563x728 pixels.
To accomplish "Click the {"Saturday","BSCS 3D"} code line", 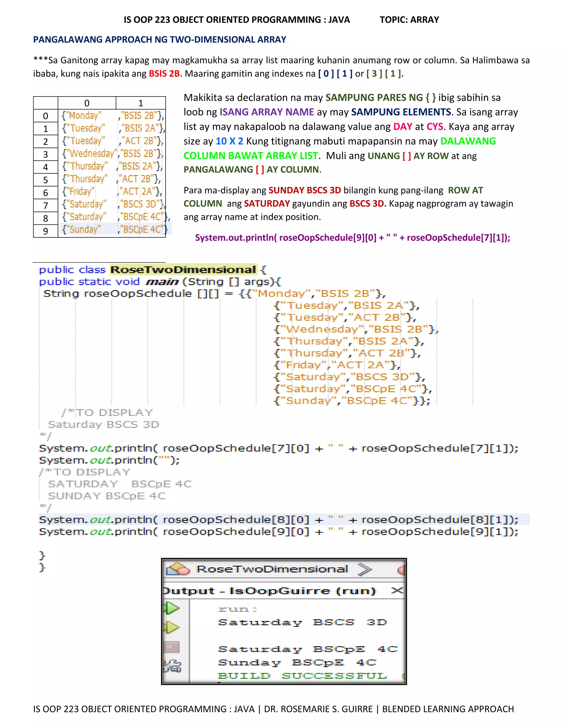I will 349,377.
